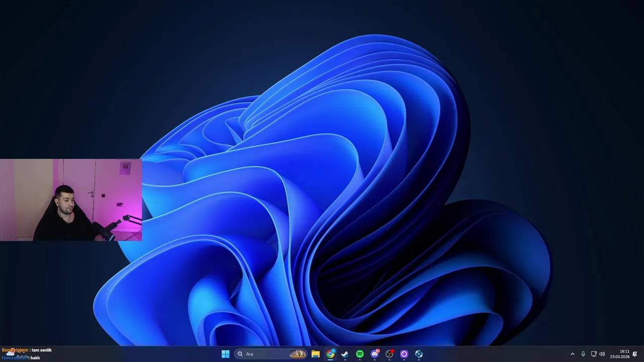
Task: Click the cactus search highlight image
Action: coord(298,354)
